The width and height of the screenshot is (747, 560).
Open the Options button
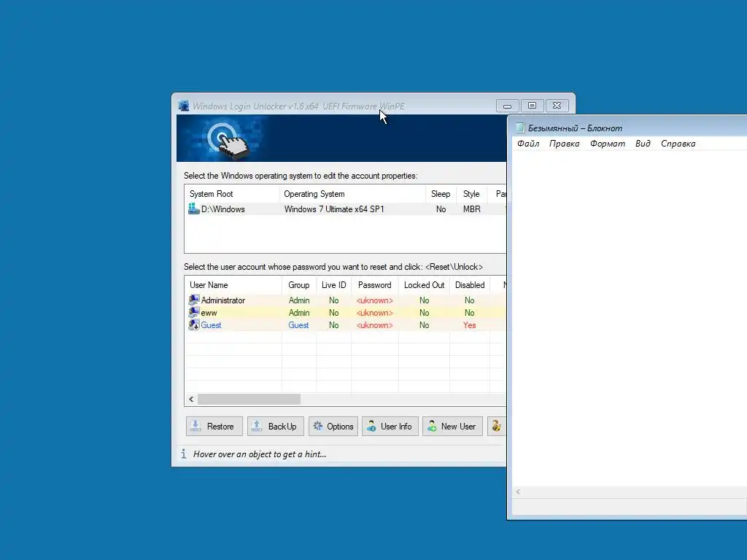pos(333,426)
